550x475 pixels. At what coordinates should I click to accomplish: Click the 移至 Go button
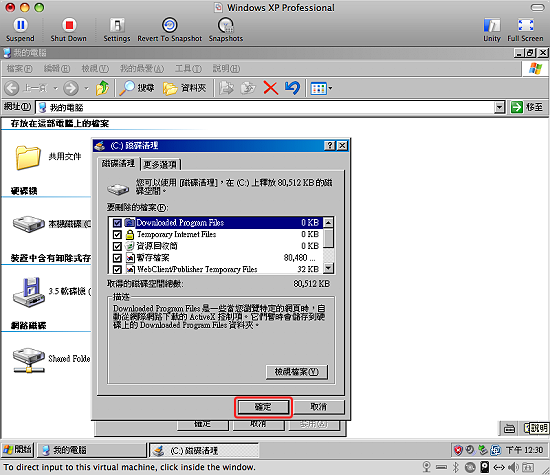point(527,107)
